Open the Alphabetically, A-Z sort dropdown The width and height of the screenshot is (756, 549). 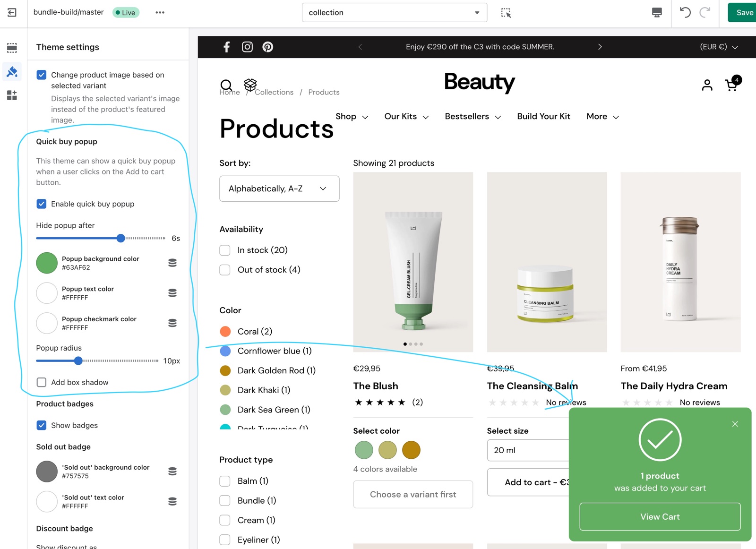click(x=279, y=189)
